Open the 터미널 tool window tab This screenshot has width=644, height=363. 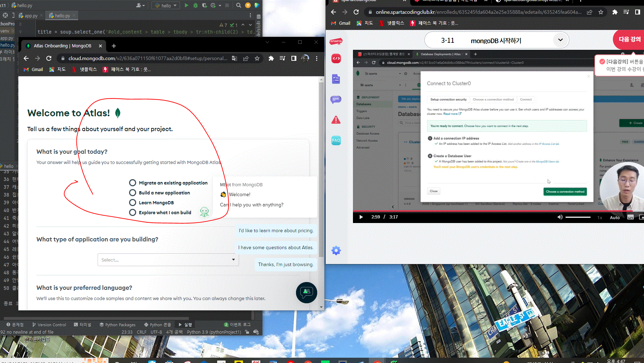[82, 324]
